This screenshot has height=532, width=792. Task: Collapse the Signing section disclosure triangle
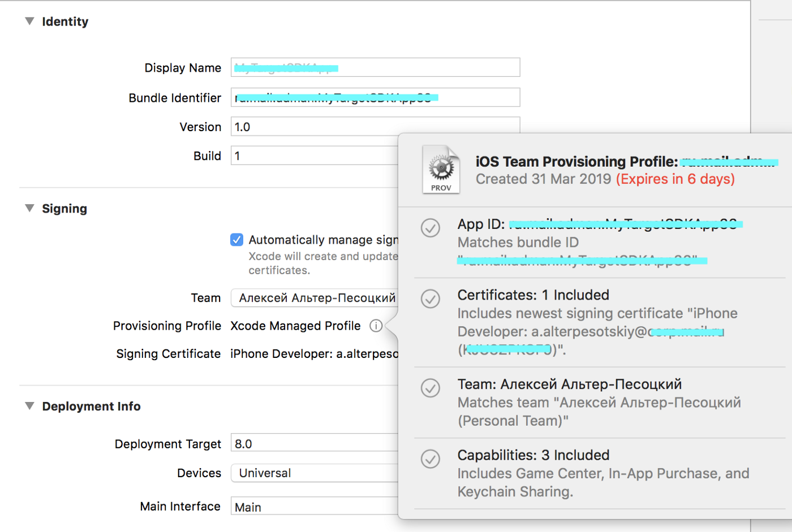tap(29, 208)
